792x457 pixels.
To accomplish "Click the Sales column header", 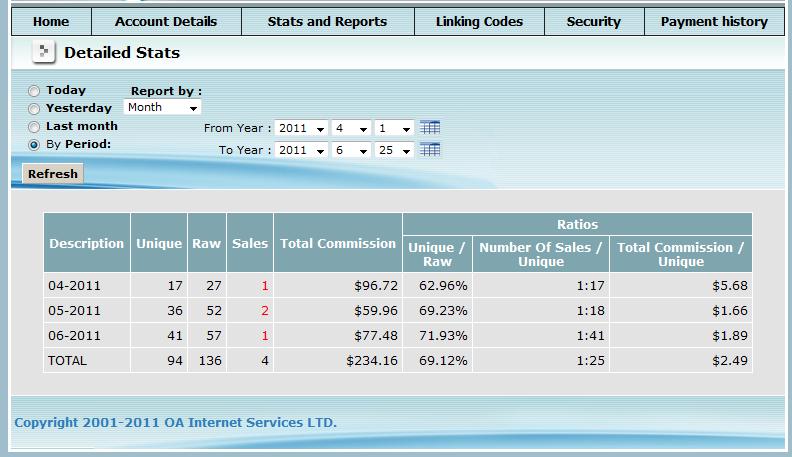I will 250,243.
